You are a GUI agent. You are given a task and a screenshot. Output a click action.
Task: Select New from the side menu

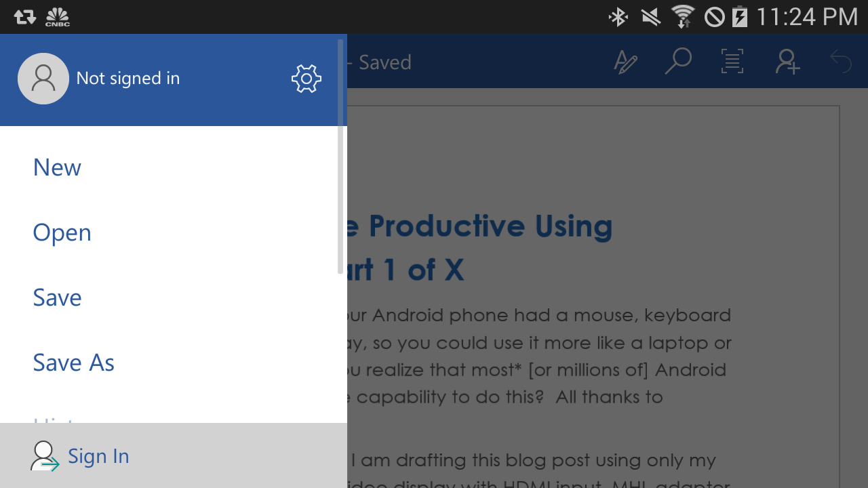tap(57, 167)
